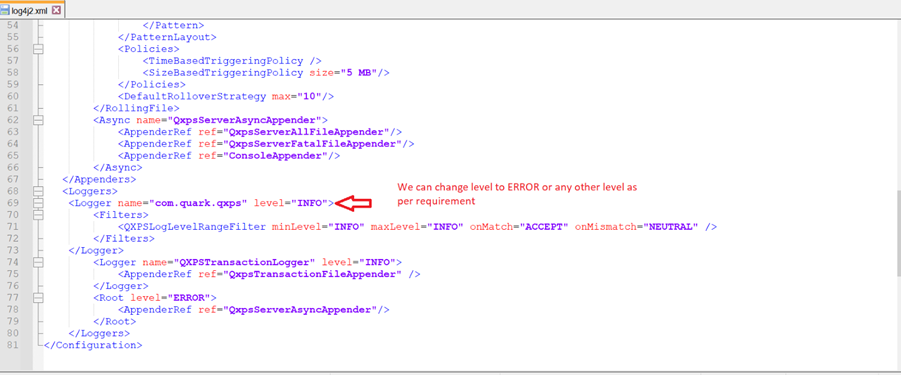Viewport: 901px width, 375px height.
Task: Click minLevel "INFO" value on line 71
Action: click(x=346, y=227)
